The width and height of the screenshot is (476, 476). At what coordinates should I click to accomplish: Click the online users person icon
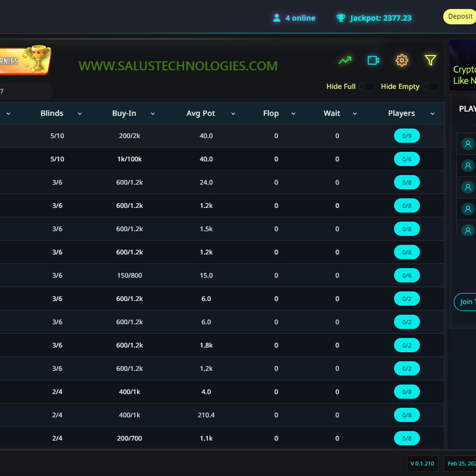(x=277, y=18)
